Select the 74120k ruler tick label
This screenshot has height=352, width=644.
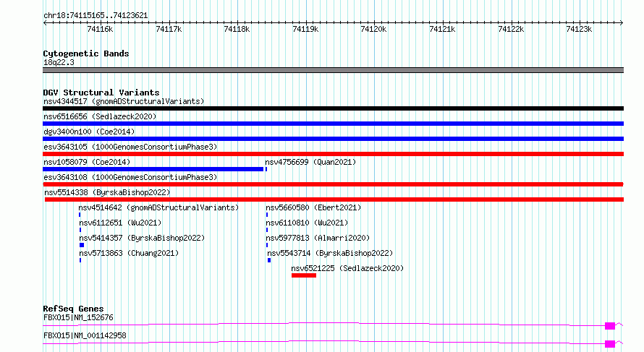pos(373,29)
